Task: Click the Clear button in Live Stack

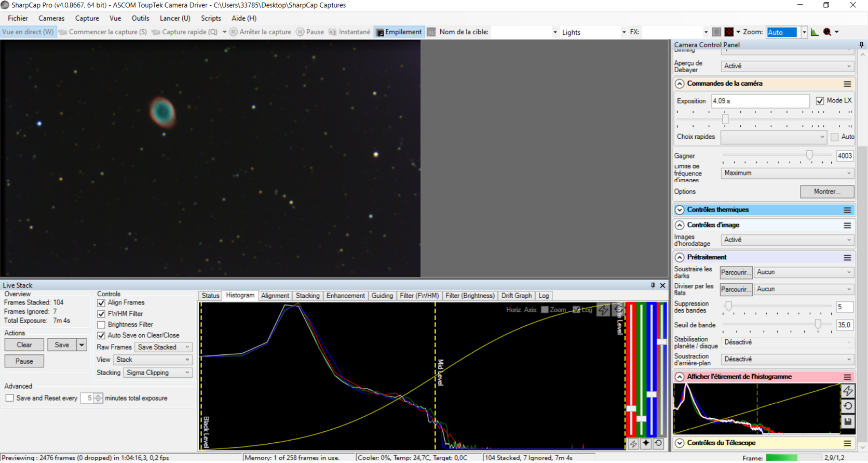Action: (24, 345)
